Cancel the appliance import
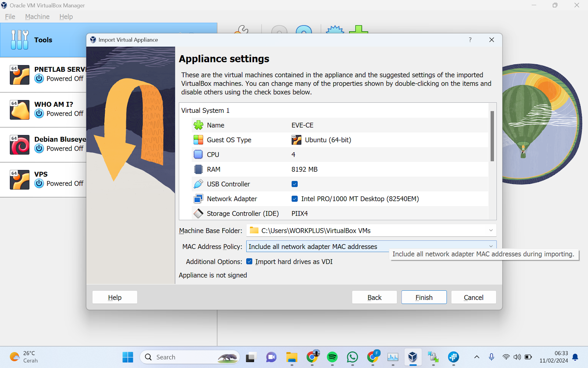 click(474, 297)
